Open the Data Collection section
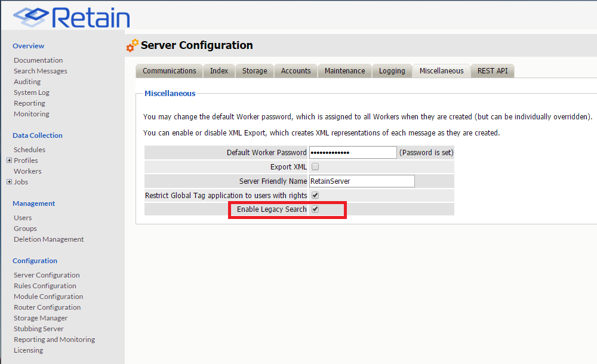This screenshot has height=364, width=597. coord(37,135)
